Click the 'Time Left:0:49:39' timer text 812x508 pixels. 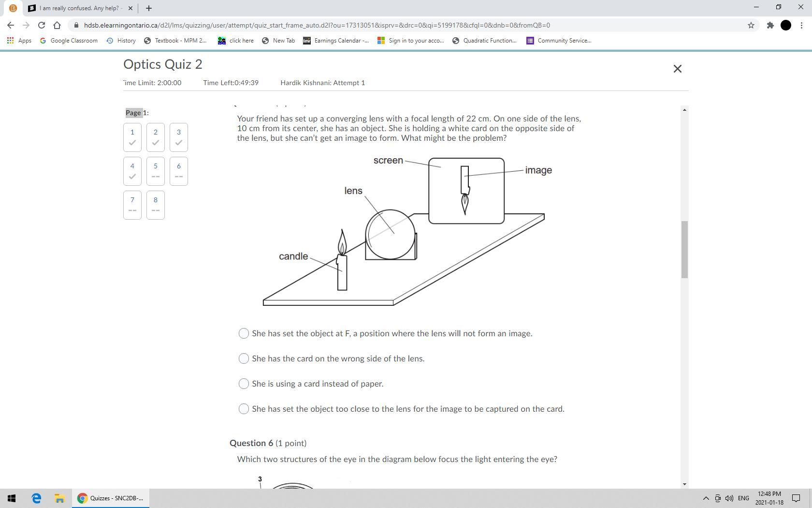pos(231,83)
